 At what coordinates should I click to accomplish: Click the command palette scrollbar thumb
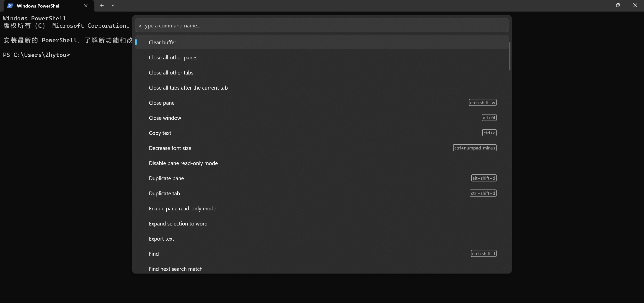point(510,56)
